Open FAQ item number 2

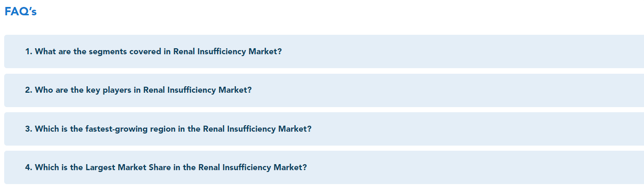pos(324,90)
